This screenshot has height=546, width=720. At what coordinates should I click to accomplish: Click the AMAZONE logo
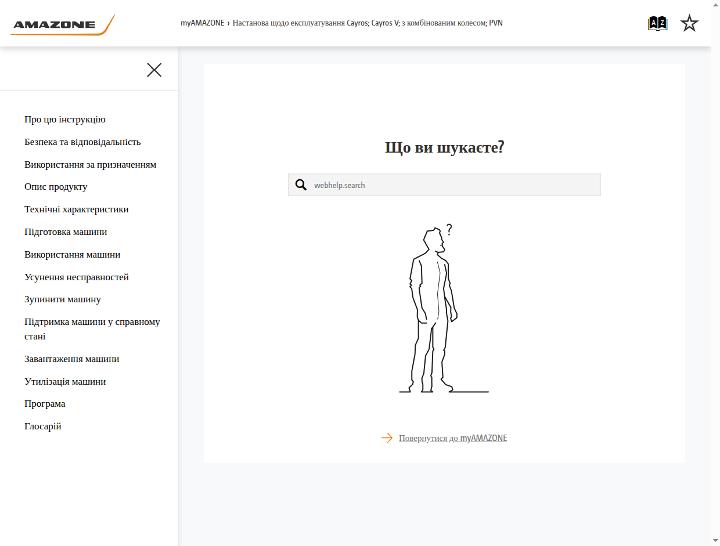pos(62,25)
